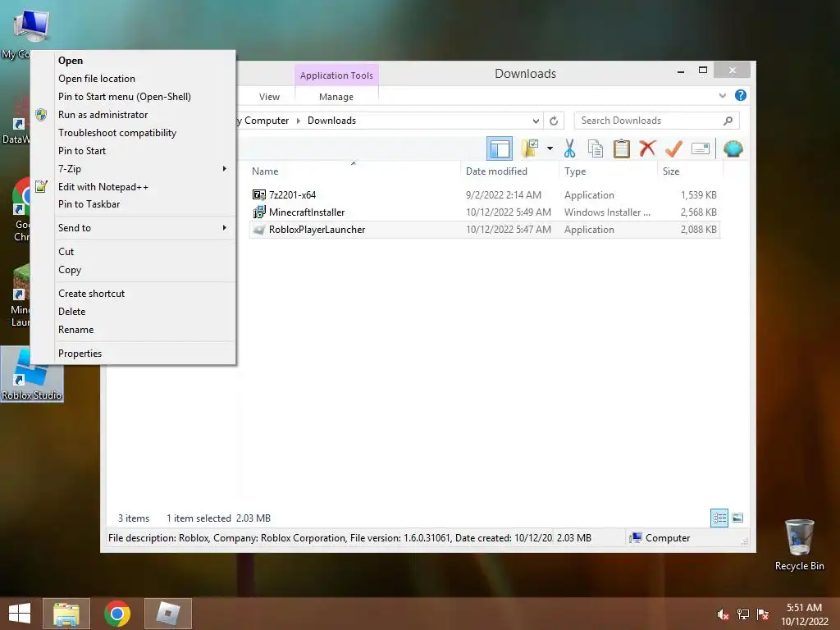This screenshot has width=840, height=630.
Task: Click in the Search Downloads field
Action: pos(656,121)
